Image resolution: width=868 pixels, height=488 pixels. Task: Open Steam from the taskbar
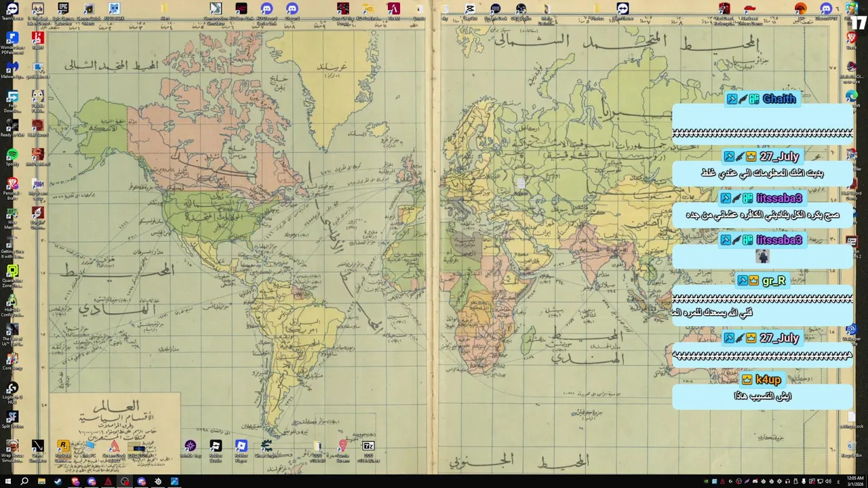[x=58, y=481]
